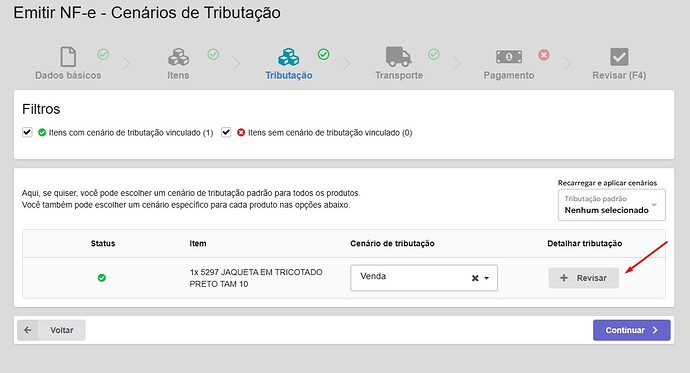Click the 'Recarregar e aplicar cenários' label

click(607, 183)
